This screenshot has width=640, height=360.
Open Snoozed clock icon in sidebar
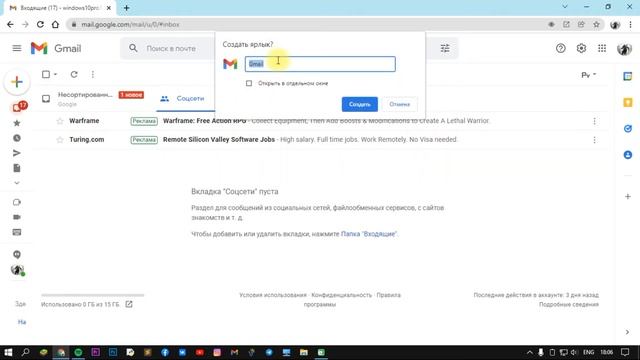click(17, 138)
